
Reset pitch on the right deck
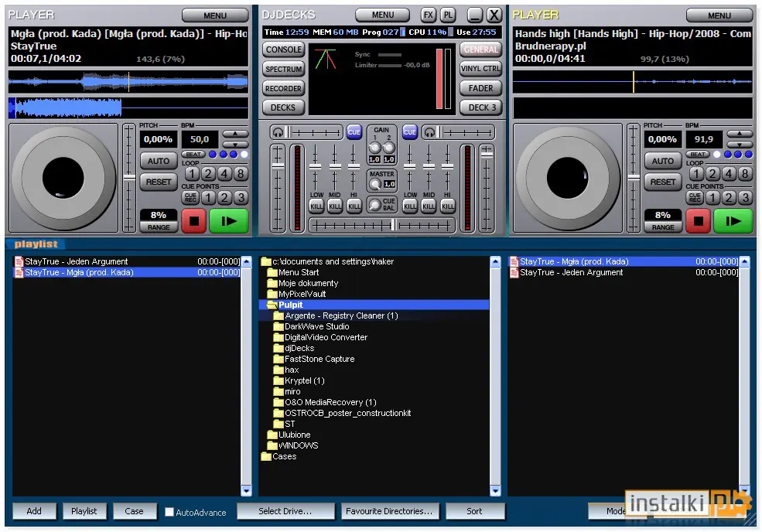point(663,182)
